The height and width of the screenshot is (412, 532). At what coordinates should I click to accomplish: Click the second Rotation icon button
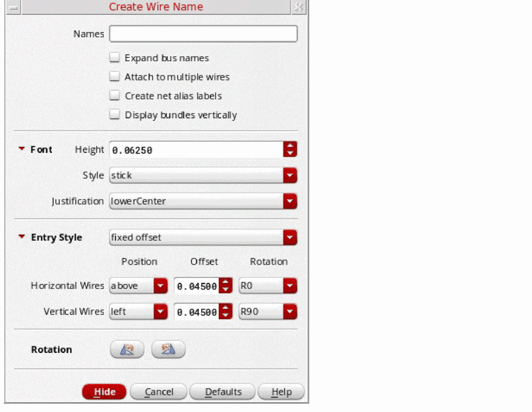(x=168, y=349)
